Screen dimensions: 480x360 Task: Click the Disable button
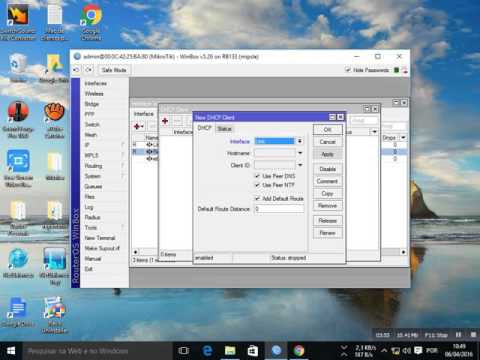tap(328, 169)
